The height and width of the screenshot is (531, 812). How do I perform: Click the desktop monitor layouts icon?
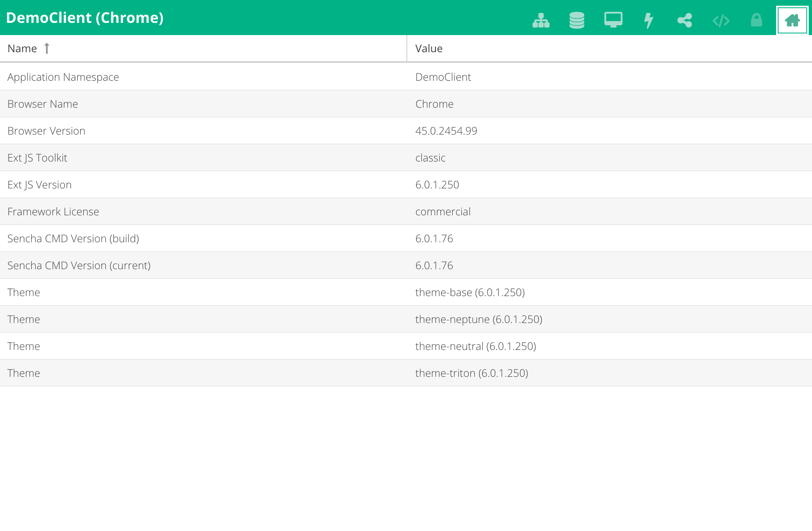click(613, 20)
